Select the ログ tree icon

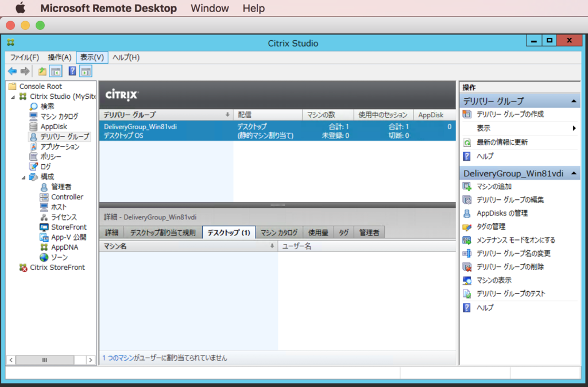tap(34, 167)
